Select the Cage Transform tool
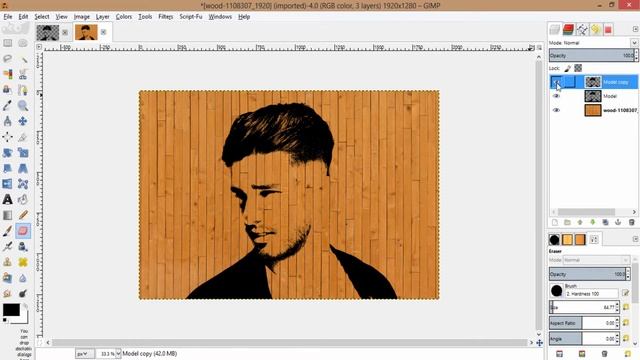Viewport: 640px width, 360px height. [23, 184]
